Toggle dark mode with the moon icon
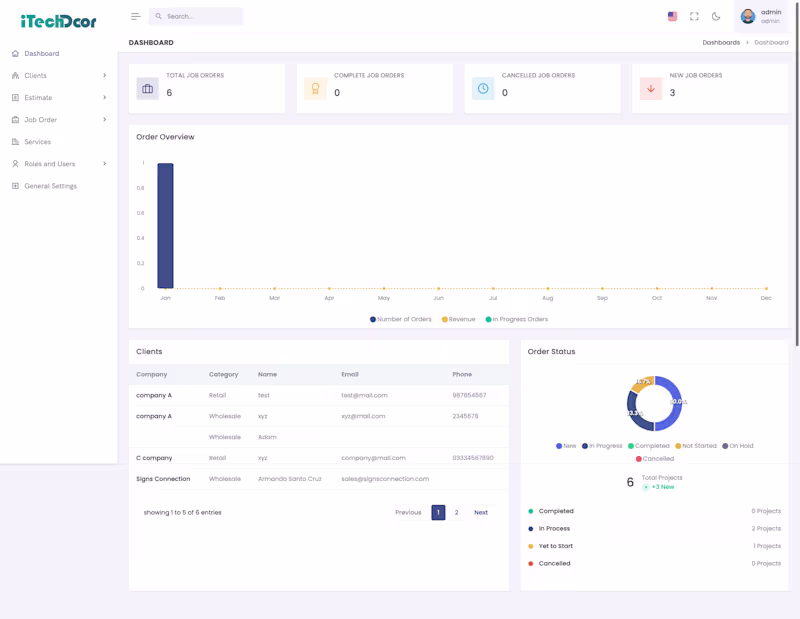This screenshot has width=800, height=619. tap(715, 17)
